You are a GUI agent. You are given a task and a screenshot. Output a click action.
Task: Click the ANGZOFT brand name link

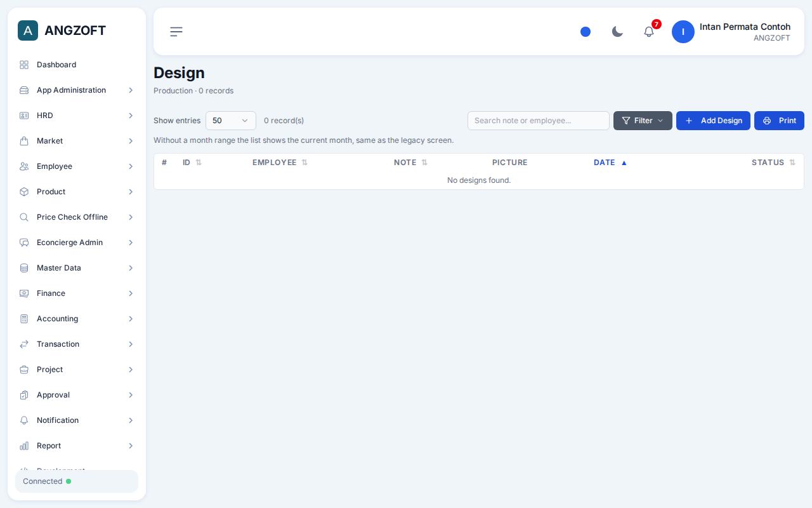tap(75, 30)
